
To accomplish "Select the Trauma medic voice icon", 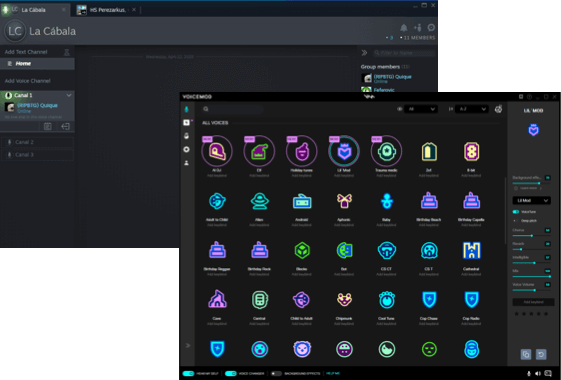I will click(x=386, y=151).
